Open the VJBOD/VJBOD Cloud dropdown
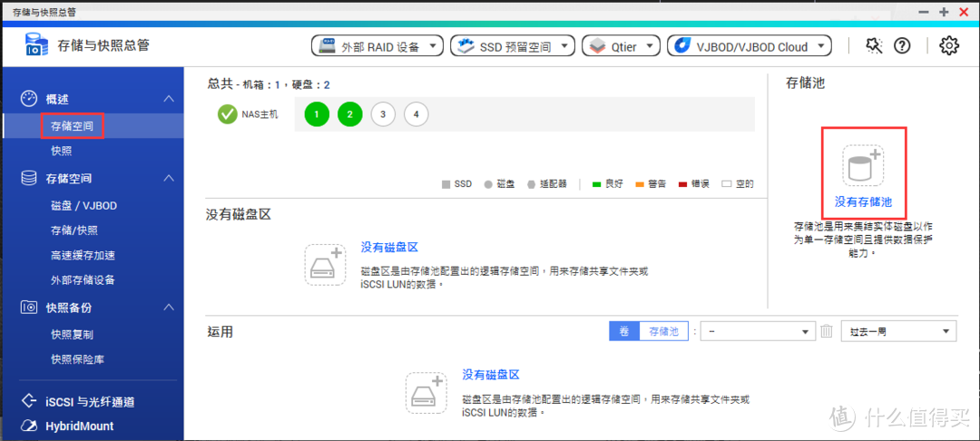The image size is (980, 441). (750, 46)
